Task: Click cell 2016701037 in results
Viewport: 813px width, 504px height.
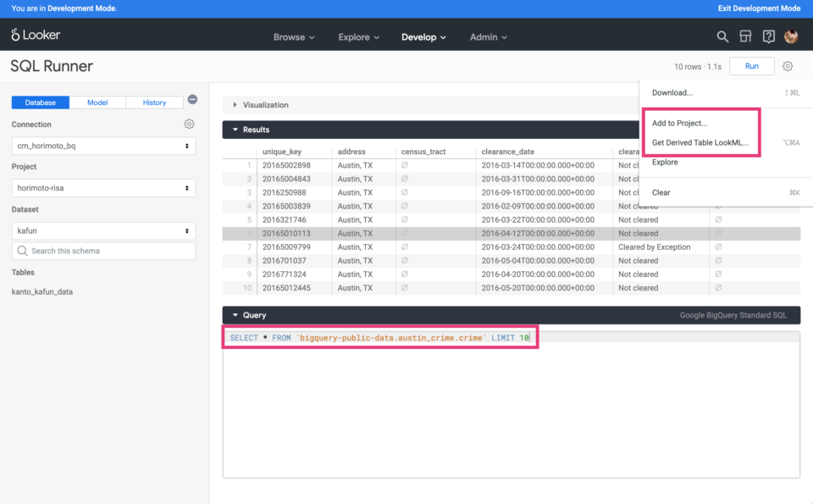Action: [285, 261]
